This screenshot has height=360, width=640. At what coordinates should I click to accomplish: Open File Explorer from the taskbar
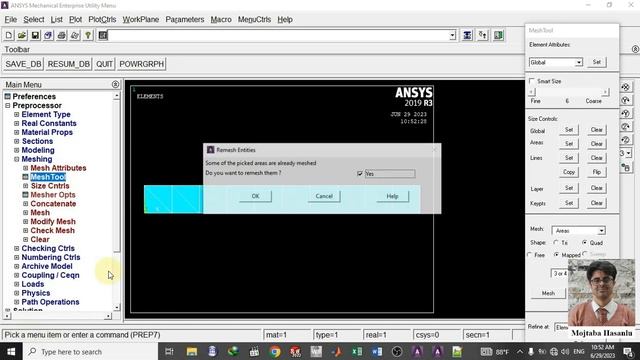point(192,351)
